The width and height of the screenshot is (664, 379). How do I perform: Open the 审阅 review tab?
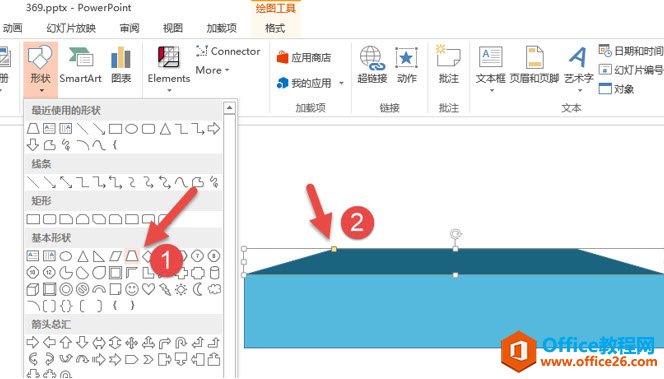[x=129, y=28]
